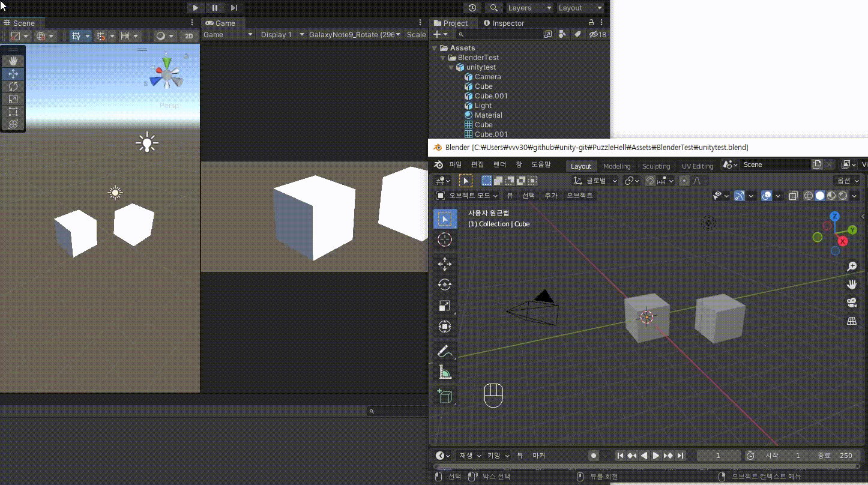Click Unity Play button
Viewport: 868px width, 485px height.
pos(195,8)
